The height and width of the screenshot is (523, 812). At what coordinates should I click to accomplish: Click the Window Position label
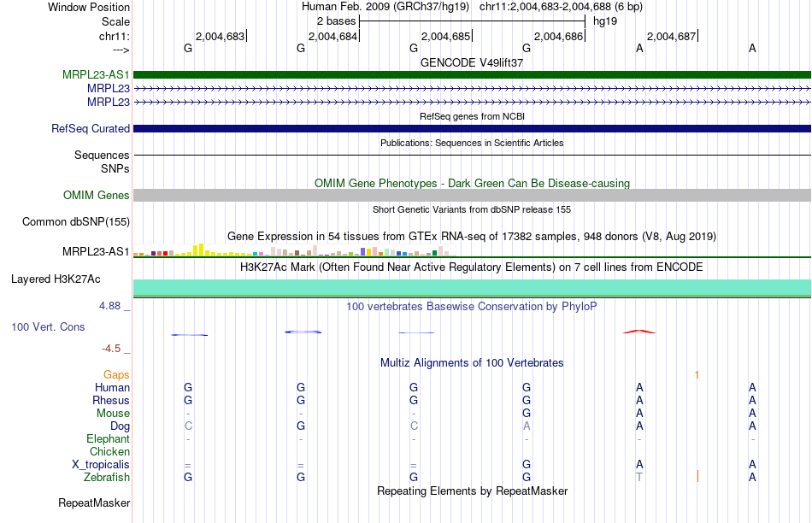tap(89, 7)
